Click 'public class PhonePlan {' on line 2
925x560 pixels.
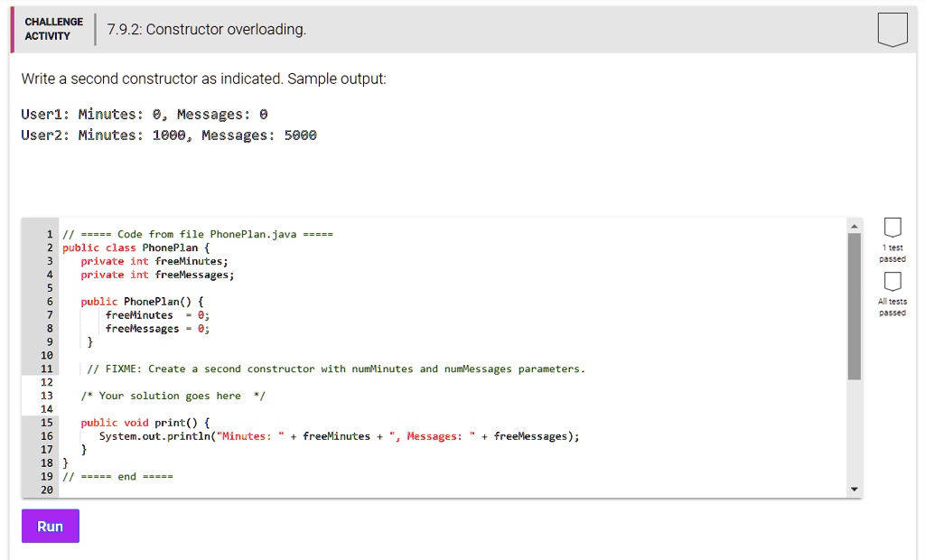(135, 247)
